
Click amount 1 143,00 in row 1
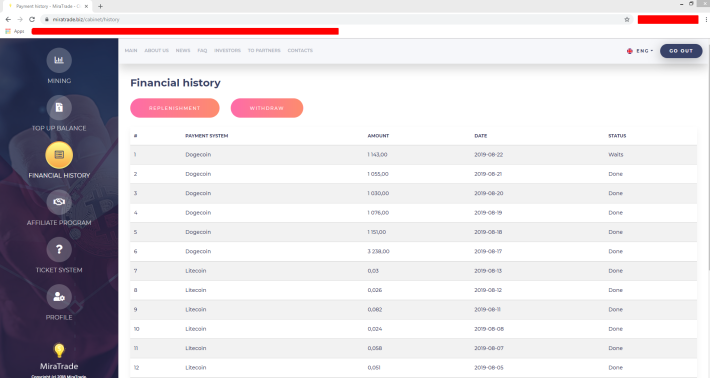[x=377, y=155]
